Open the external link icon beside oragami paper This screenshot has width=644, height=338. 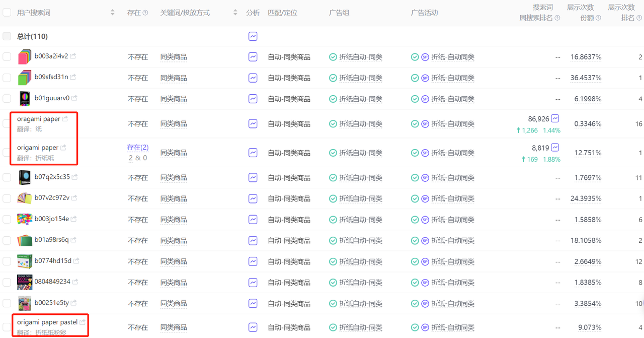coord(65,119)
